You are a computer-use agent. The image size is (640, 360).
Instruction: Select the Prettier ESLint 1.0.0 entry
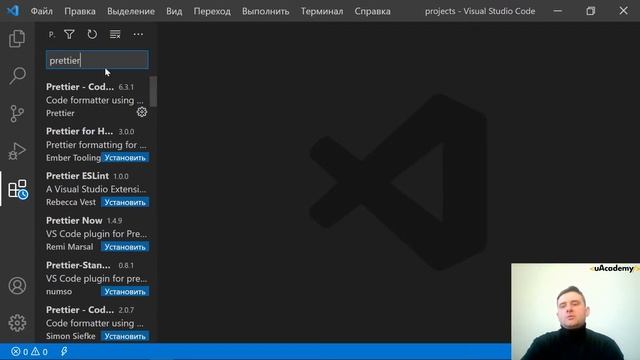(x=97, y=189)
